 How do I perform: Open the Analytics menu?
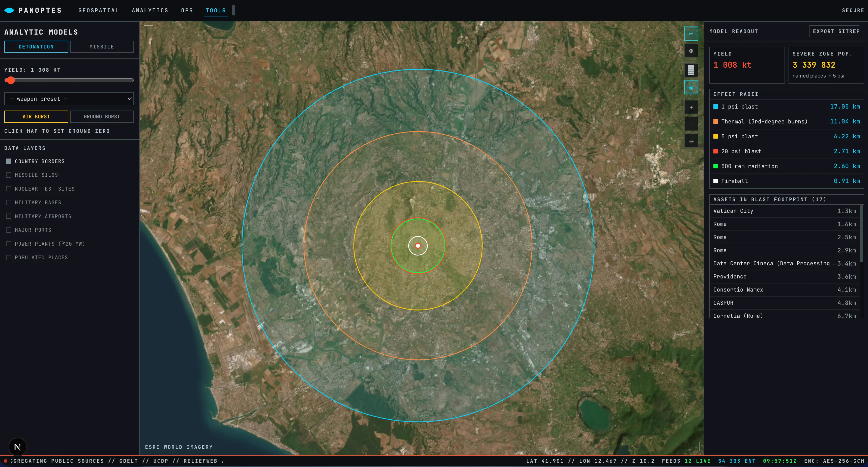click(150, 10)
